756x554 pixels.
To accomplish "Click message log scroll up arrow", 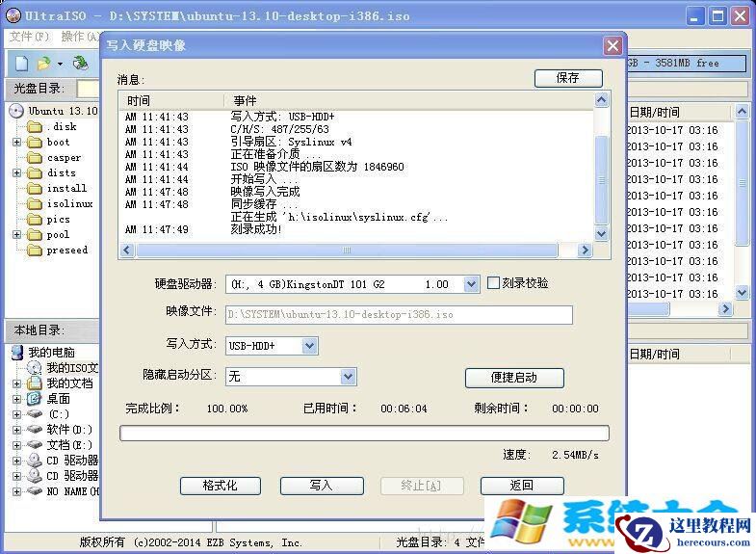I will (601, 100).
